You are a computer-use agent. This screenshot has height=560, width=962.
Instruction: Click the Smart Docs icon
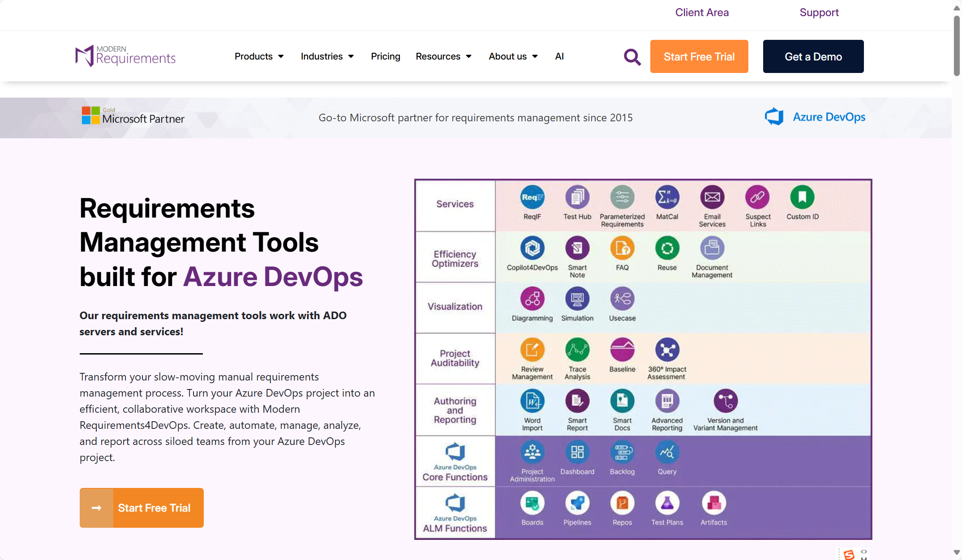[x=622, y=401]
